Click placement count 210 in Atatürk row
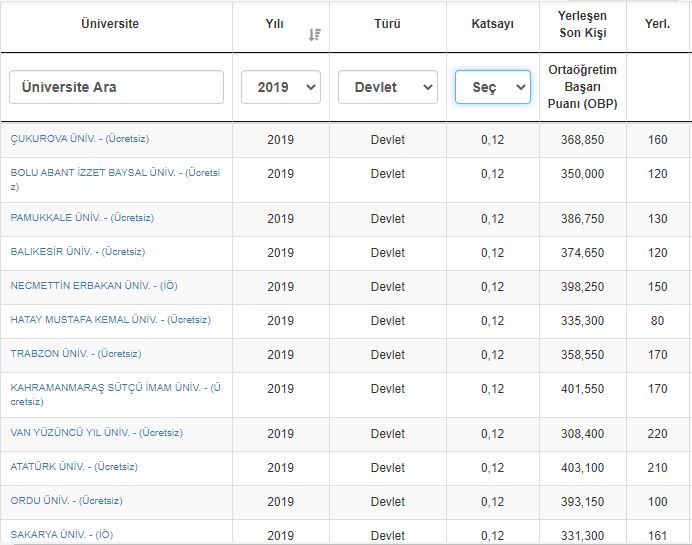The height and width of the screenshot is (545, 692). (657, 468)
